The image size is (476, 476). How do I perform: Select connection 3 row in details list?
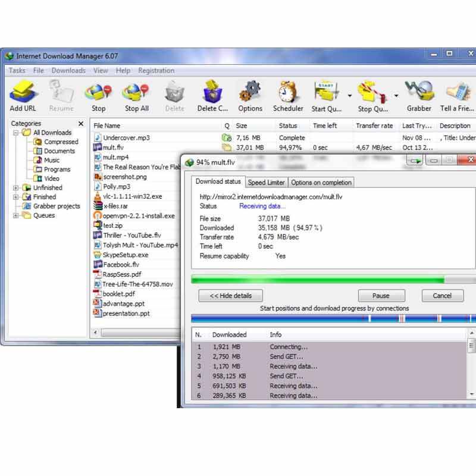(x=329, y=367)
